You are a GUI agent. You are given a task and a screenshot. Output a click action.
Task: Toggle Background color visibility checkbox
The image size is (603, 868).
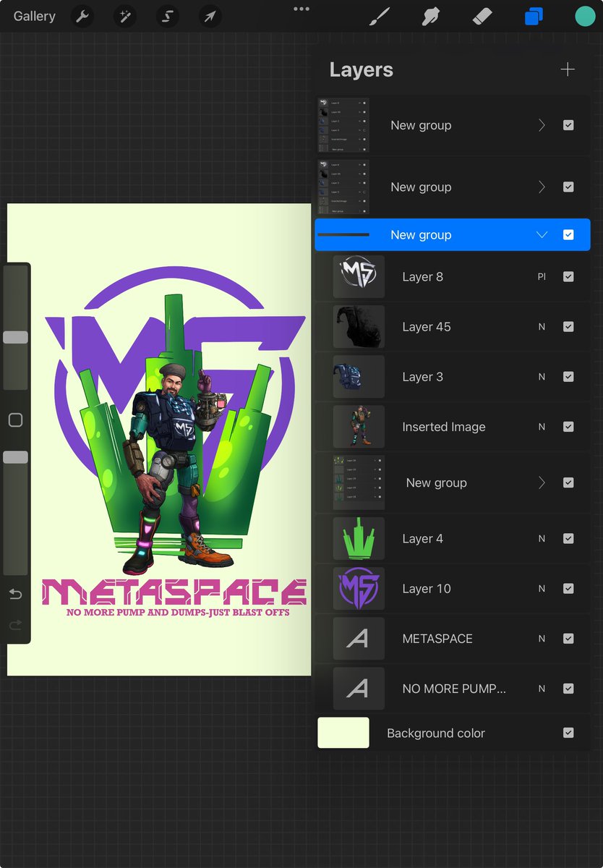pyautogui.click(x=568, y=733)
